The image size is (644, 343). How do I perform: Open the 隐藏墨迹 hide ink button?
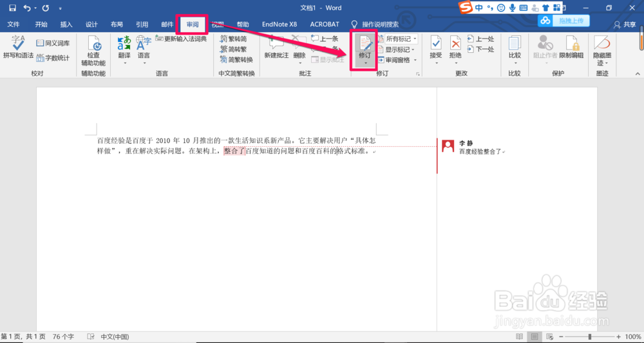[602, 51]
